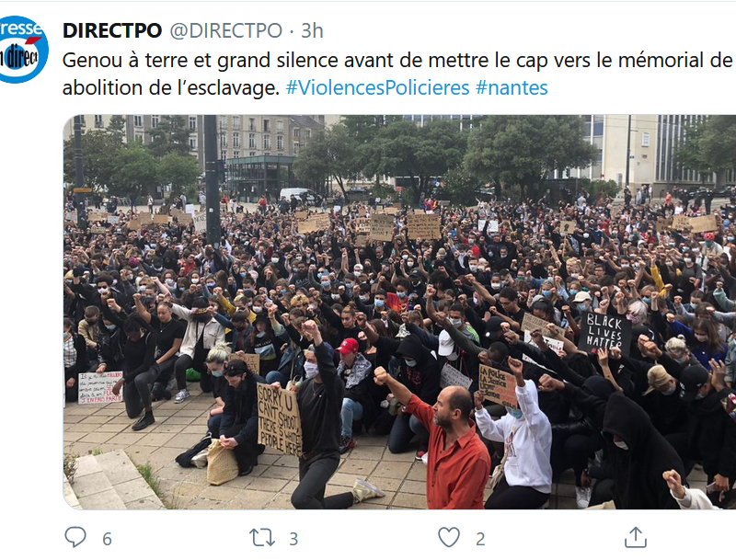The height and width of the screenshot is (560, 736).
Task: Like the tweet with heart icon
Action: [x=449, y=538]
